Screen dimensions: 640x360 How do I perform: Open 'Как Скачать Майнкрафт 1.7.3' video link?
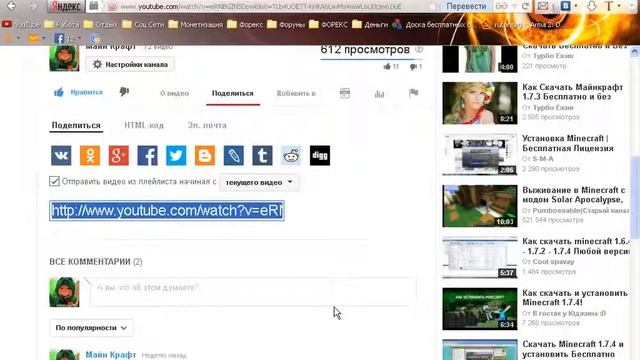(x=573, y=92)
